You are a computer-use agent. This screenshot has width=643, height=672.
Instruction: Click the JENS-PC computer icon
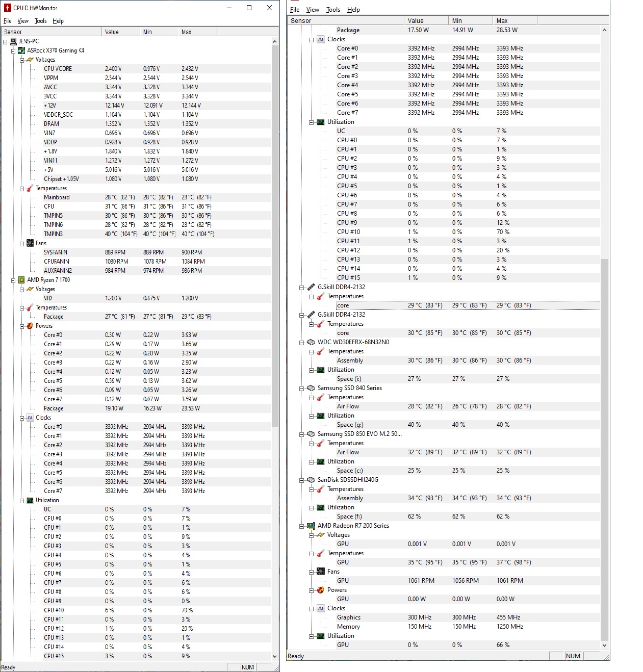14,41
